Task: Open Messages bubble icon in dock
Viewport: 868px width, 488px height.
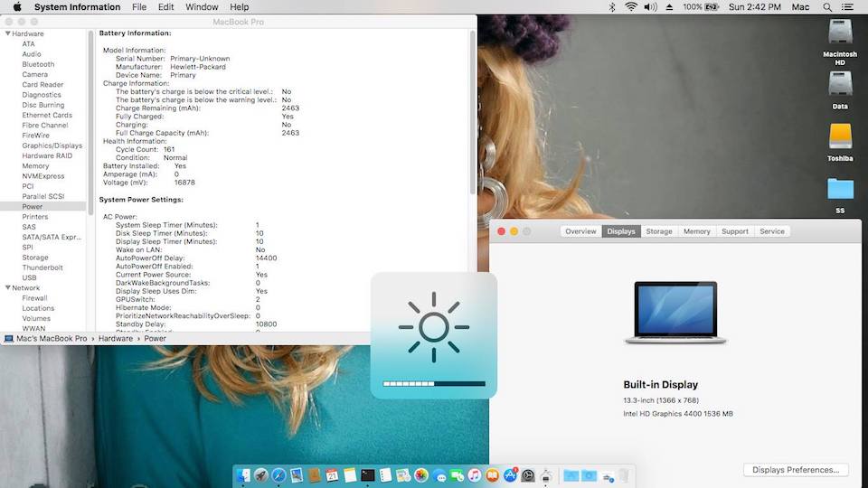Action: point(439,476)
